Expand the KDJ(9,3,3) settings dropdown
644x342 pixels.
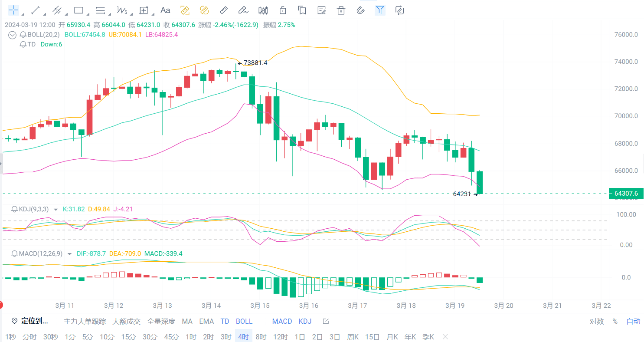point(55,209)
